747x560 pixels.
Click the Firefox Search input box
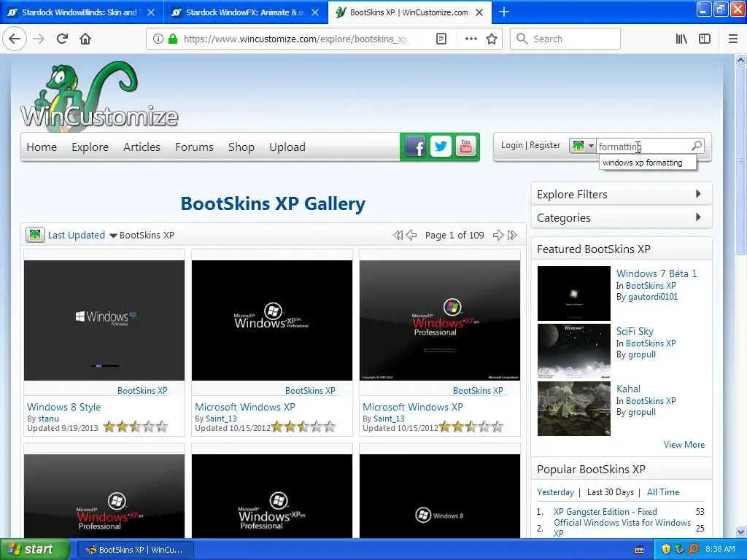[565, 39]
